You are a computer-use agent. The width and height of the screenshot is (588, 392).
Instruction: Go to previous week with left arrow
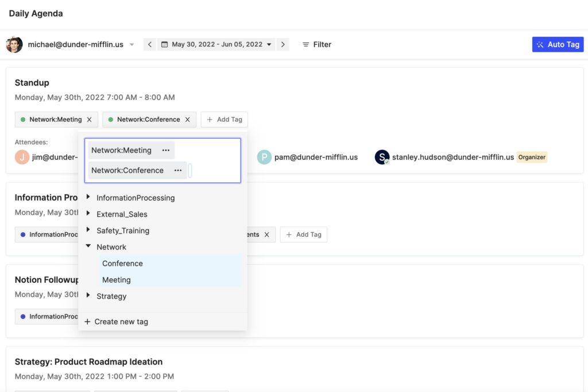[149, 44]
